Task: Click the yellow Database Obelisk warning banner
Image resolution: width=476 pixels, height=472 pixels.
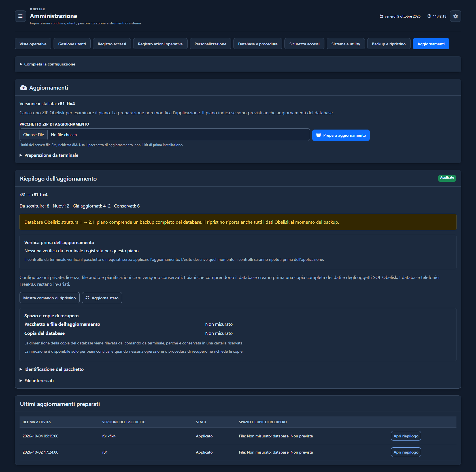Action: pos(238,222)
